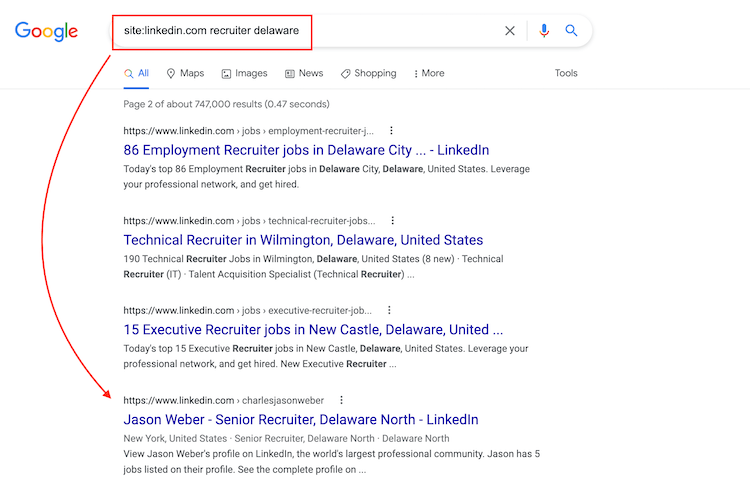Expand the More search options menu

coord(429,73)
